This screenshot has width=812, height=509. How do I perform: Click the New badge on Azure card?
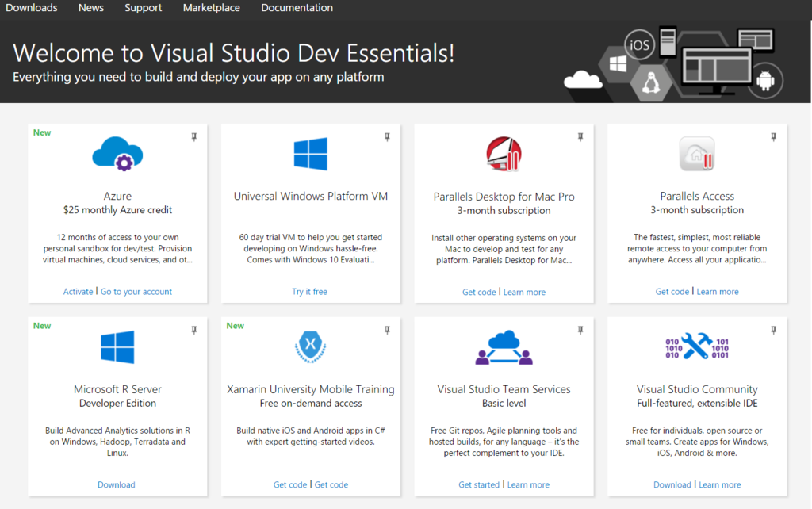tap(42, 132)
